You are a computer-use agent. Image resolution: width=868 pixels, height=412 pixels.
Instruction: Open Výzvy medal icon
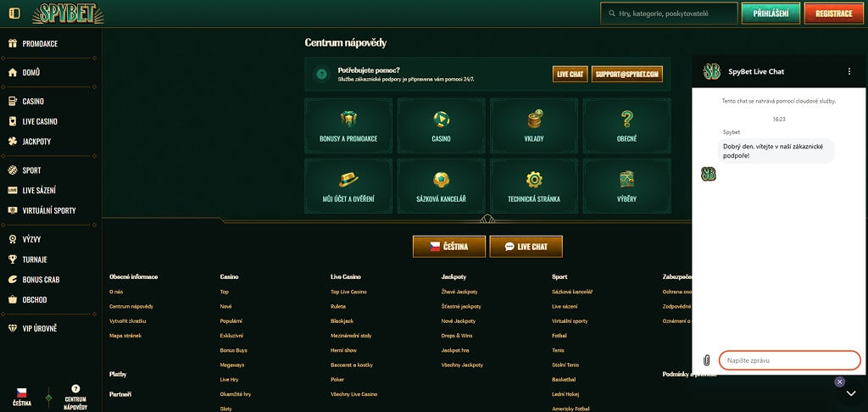click(x=13, y=239)
